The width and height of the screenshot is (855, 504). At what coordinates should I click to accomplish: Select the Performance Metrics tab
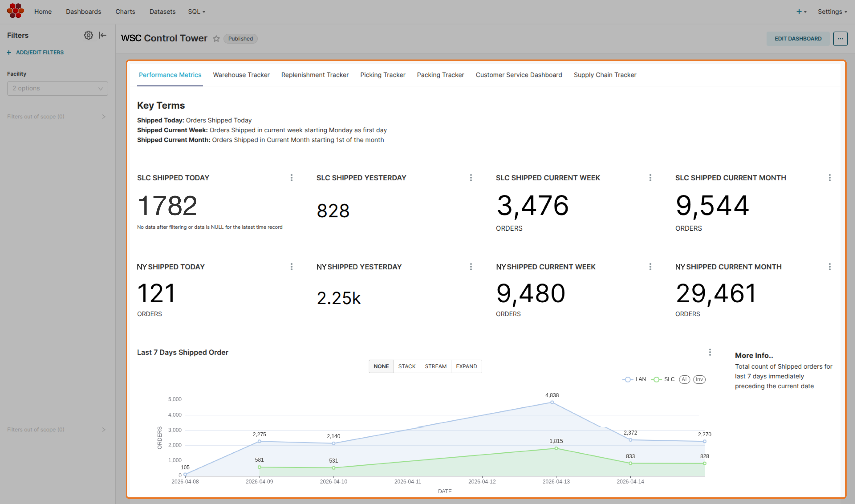pyautogui.click(x=170, y=75)
